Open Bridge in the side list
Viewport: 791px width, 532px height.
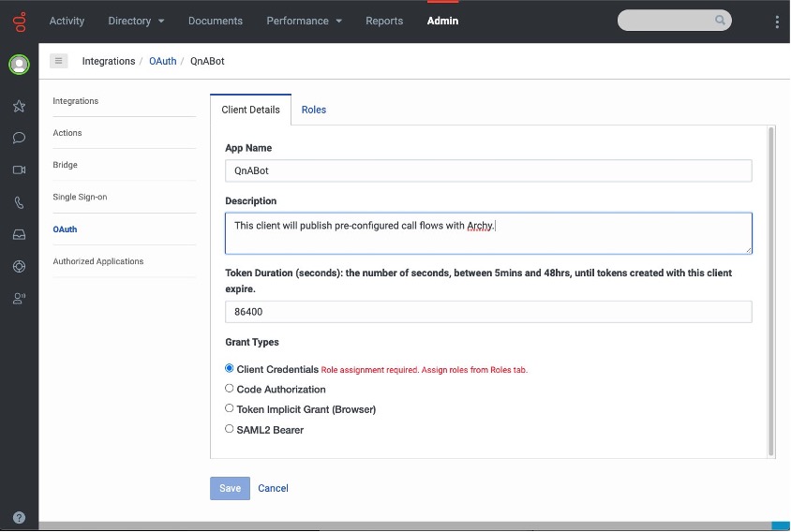65,165
